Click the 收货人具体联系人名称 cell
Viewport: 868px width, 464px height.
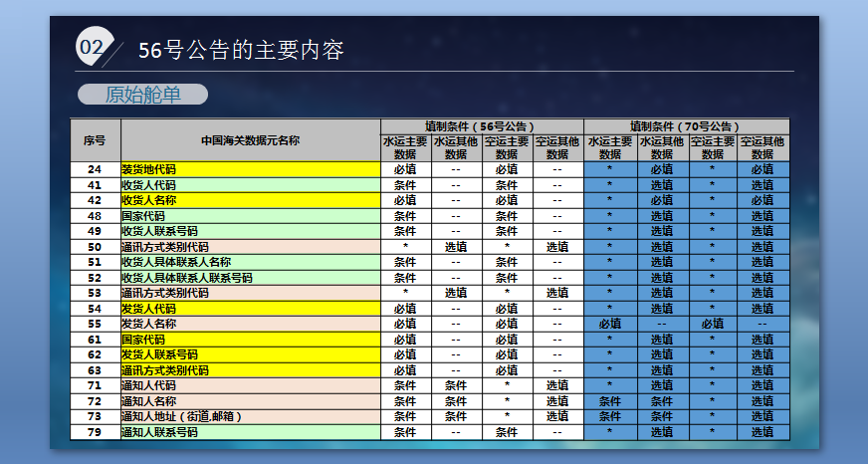pos(250,262)
